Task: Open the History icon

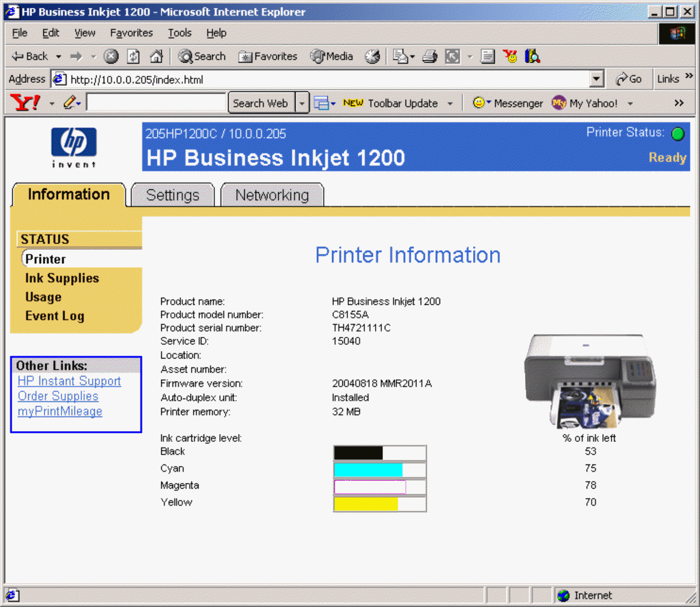Action: (x=372, y=56)
